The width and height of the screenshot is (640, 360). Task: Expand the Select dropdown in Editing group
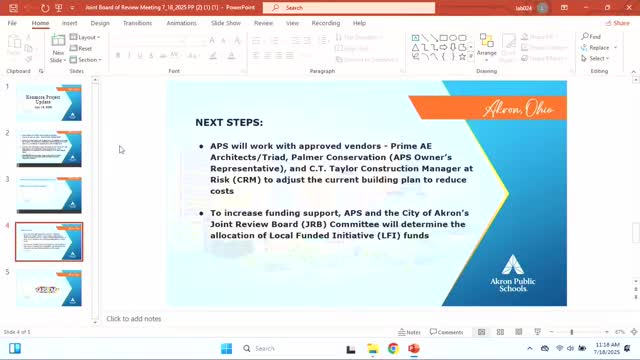tap(596, 58)
